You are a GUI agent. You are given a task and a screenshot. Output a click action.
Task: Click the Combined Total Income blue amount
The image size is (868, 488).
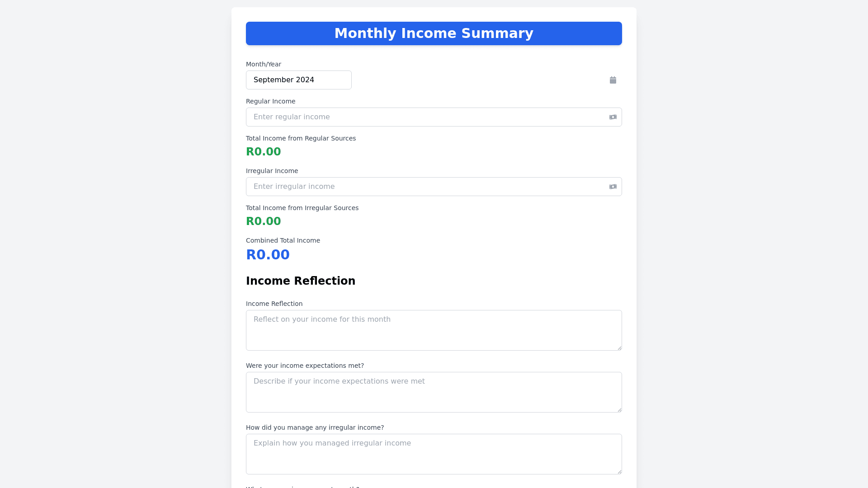pos(268,255)
